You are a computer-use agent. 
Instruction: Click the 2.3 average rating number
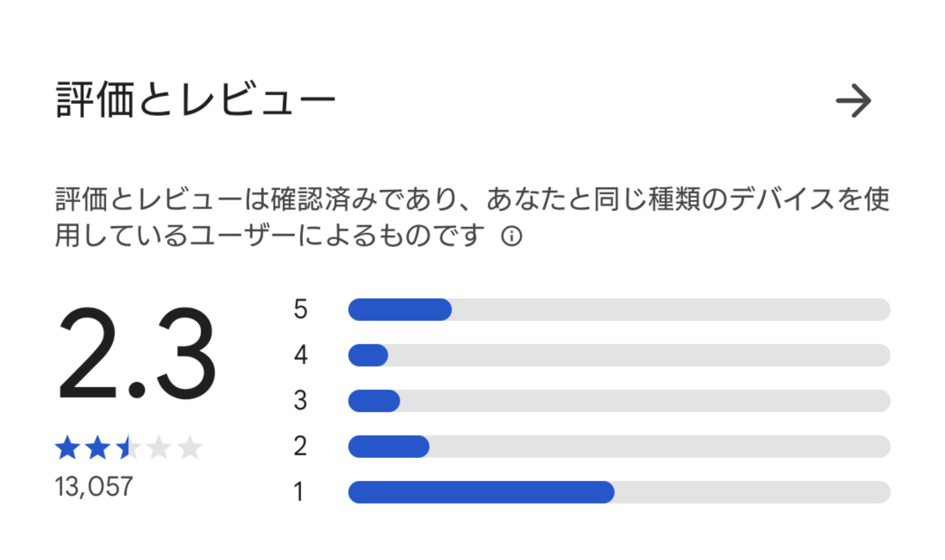pyautogui.click(x=137, y=353)
